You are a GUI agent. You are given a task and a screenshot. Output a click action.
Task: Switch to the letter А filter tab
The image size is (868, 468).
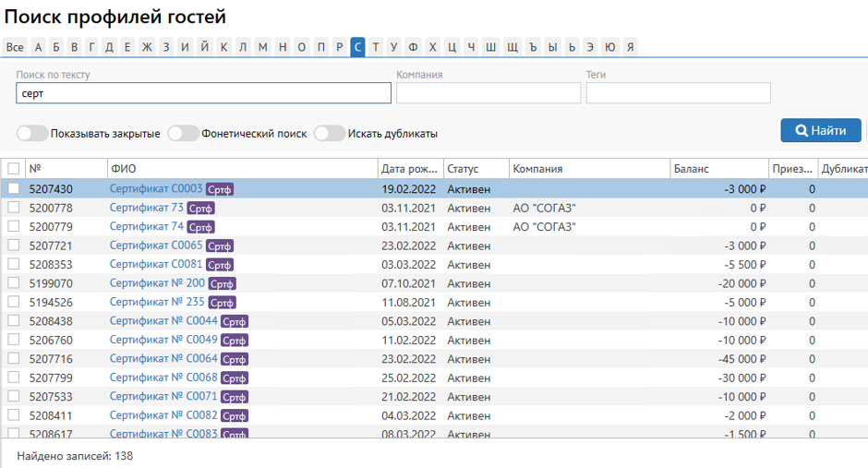click(38, 47)
